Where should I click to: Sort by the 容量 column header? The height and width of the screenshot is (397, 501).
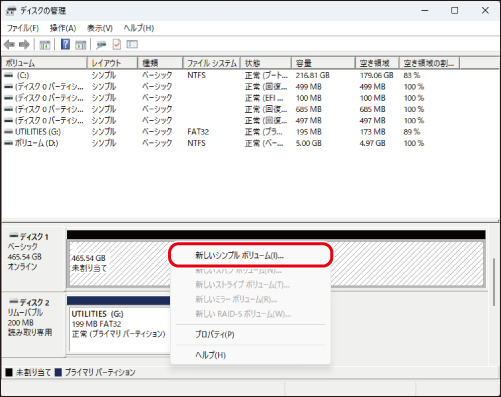click(x=323, y=63)
